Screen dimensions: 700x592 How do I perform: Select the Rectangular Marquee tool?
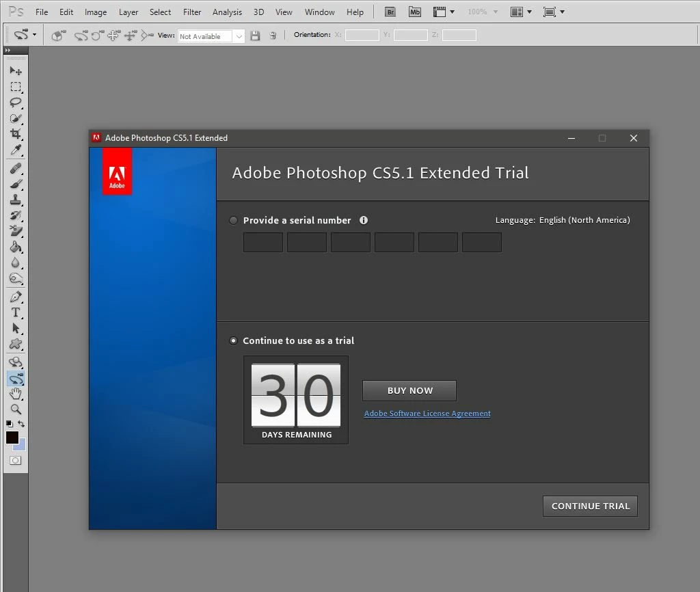point(16,87)
